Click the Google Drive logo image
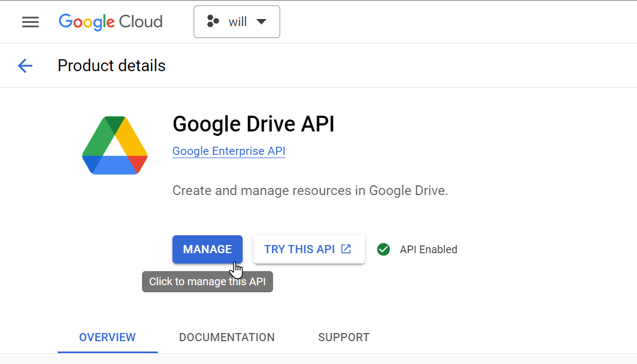The width and height of the screenshot is (637, 364). (115, 145)
